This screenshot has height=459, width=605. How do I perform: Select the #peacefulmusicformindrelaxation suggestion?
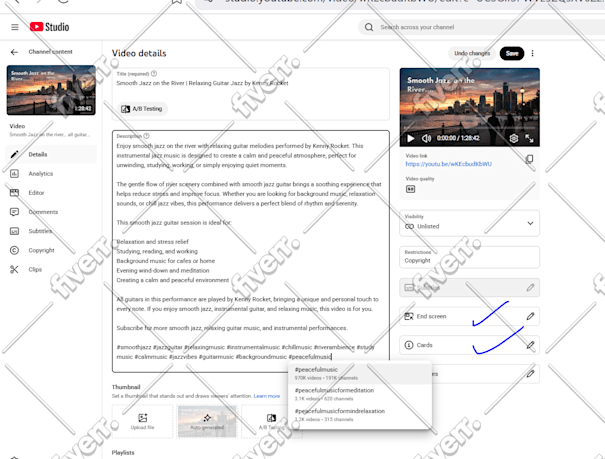(x=360, y=415)
